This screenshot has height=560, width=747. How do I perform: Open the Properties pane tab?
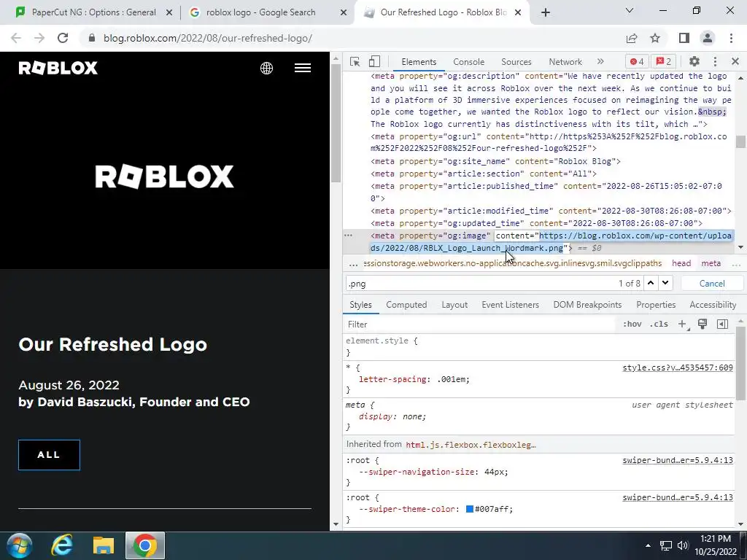pyautogui.click(x=656, y=305)
